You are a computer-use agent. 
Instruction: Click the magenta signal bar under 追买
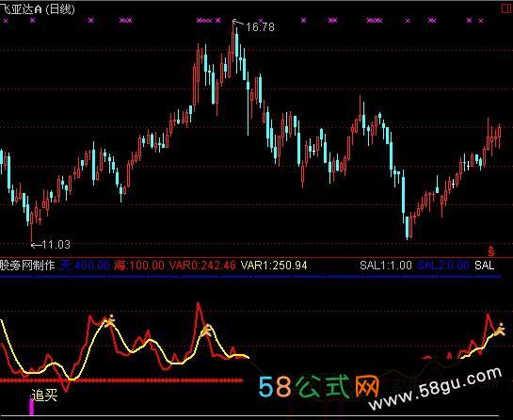pyautogui.click(x=32, y=407)
